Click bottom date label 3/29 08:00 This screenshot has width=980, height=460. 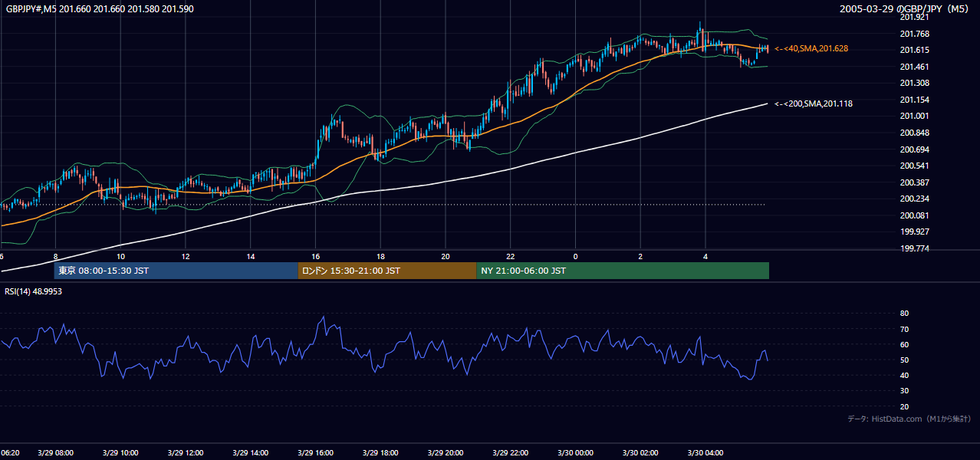55,453
